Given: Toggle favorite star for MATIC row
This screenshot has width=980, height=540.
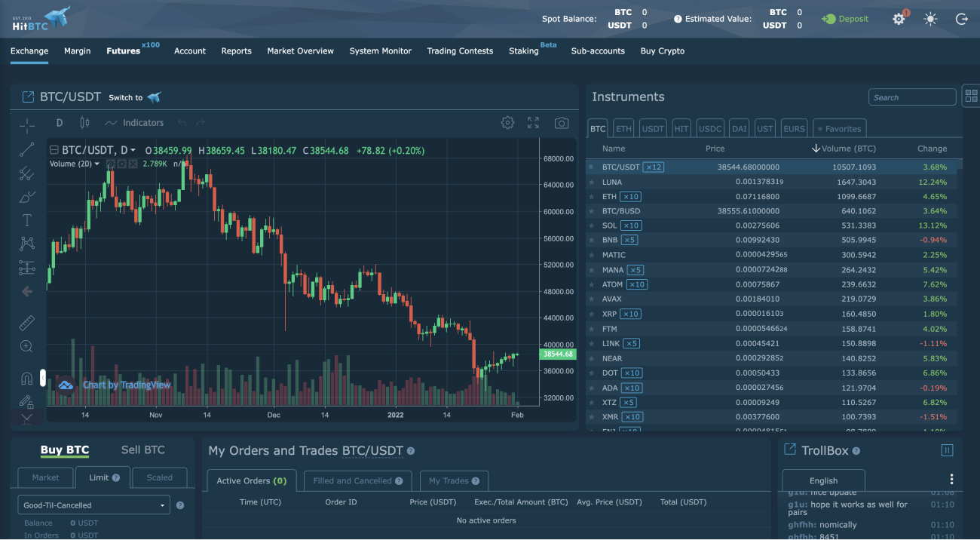Looking at the screenshot, I should point(592,255).
